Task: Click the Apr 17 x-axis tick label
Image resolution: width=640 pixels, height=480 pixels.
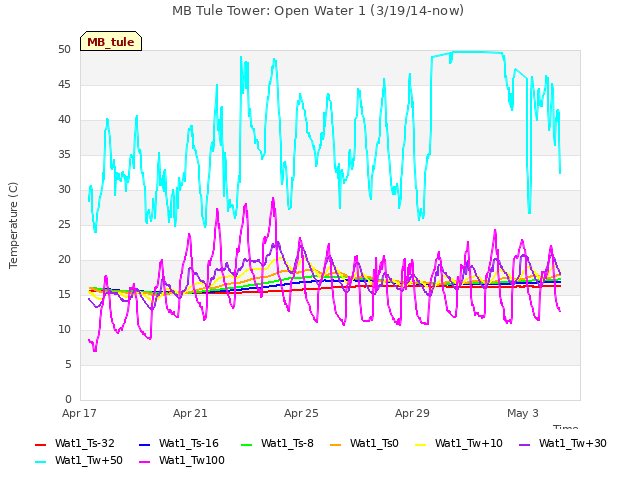Action: point(79,413)
